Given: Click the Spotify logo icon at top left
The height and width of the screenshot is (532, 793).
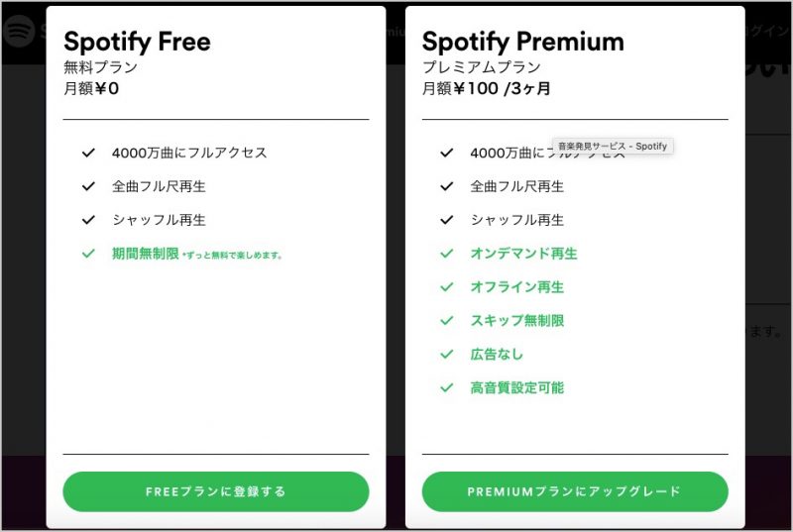Looking at the screenshot, I should click(x=19, y=31).
